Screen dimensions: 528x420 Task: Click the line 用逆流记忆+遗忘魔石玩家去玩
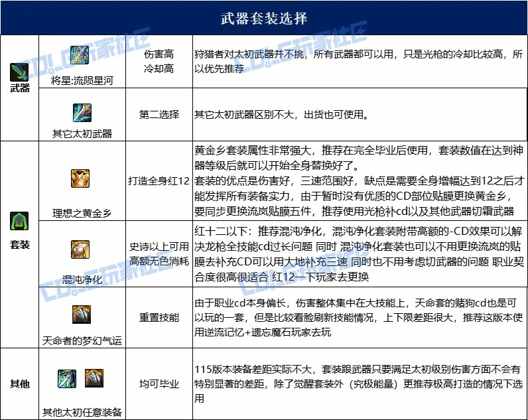pyautogui.click(x=263, y=332)
